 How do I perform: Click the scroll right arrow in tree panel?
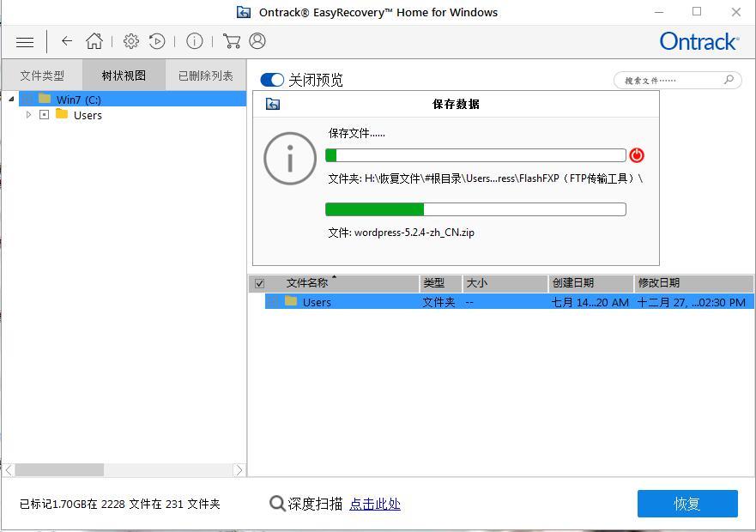point(239,469)
